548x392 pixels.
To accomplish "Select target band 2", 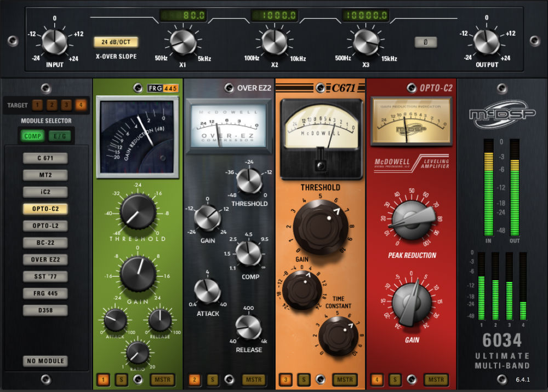I will [x=52, y=105].
